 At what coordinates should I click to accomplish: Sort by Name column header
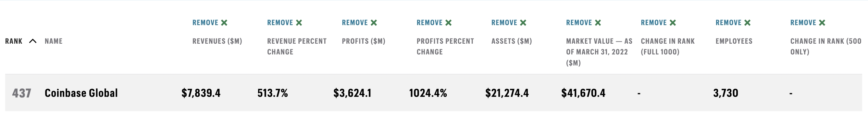(54, 41)
